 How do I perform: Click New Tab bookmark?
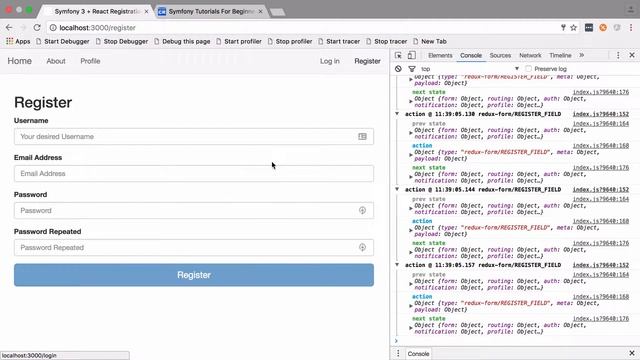click(430, 41)
